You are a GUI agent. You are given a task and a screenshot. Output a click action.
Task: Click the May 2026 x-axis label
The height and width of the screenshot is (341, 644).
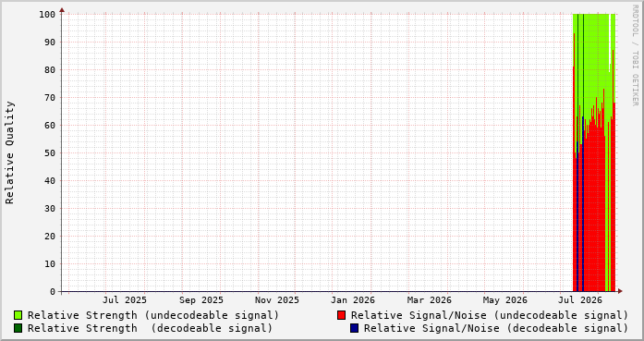point(504,300)
